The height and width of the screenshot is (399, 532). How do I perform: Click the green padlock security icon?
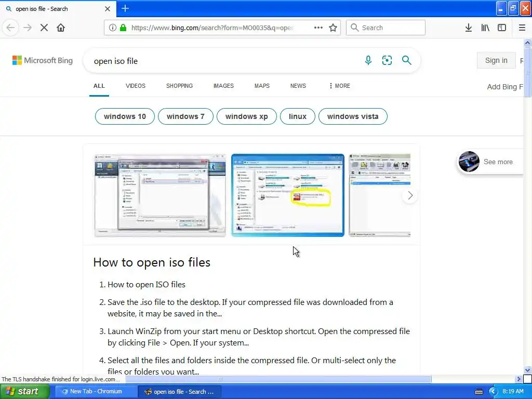(123, 28)
